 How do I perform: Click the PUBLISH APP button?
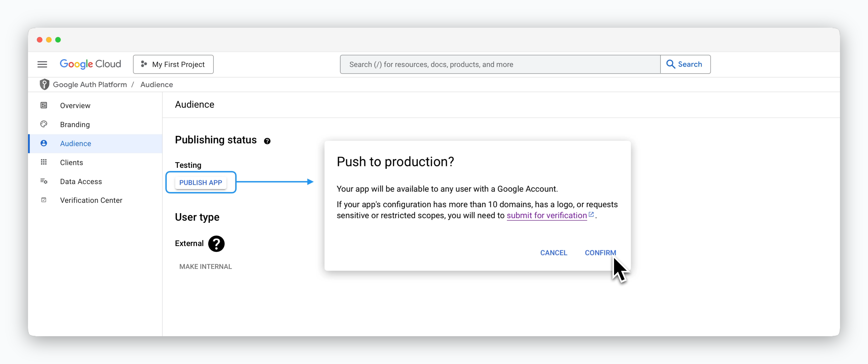coord(201,183)
